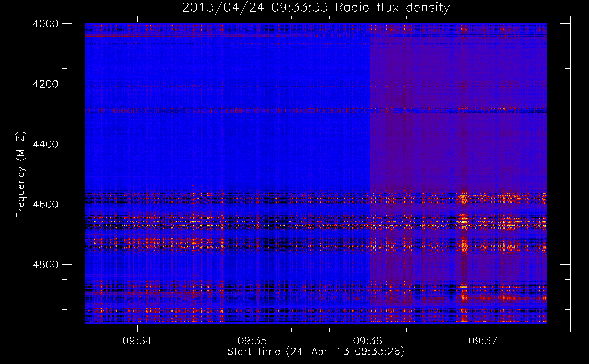Click the "09:34" time tick label
The height and width of the screenshot is (364, 589).
[x=137, y=341]
